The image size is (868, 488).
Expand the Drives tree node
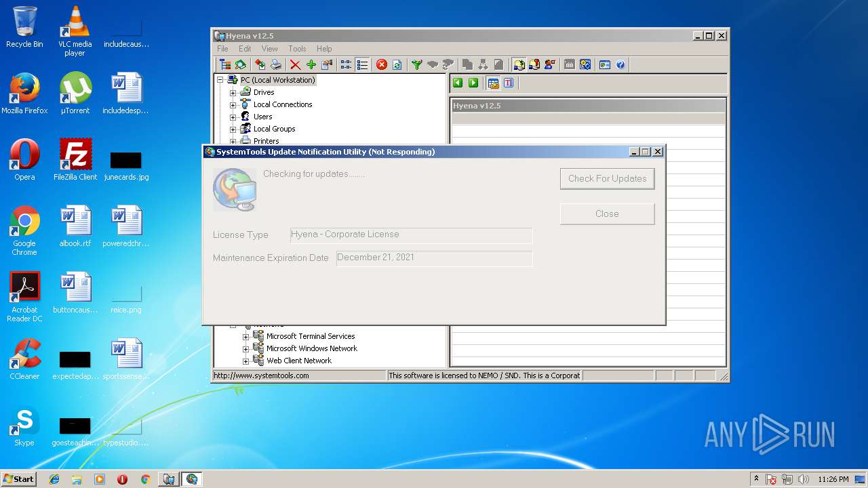tap(233, 92)
